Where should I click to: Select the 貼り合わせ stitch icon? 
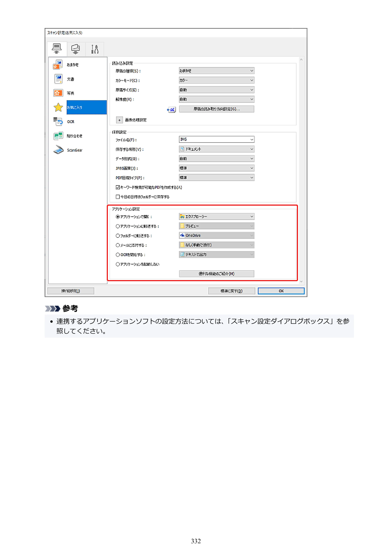click(x=58, y=136)
